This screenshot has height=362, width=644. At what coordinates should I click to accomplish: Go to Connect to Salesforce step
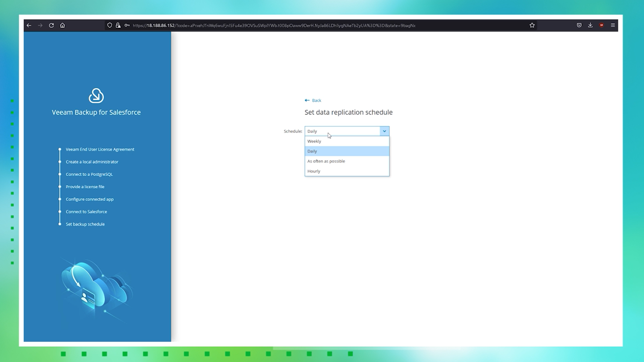pos(86,212)
